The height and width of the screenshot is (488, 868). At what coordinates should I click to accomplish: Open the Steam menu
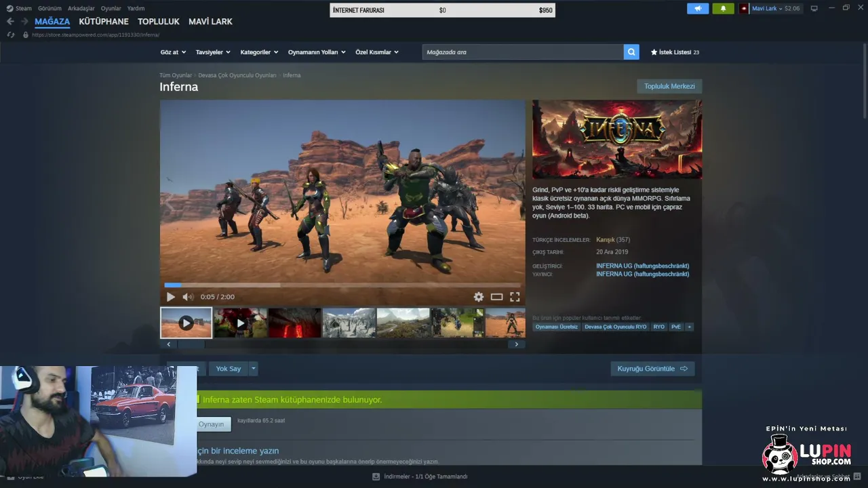[x=19, y=8]
